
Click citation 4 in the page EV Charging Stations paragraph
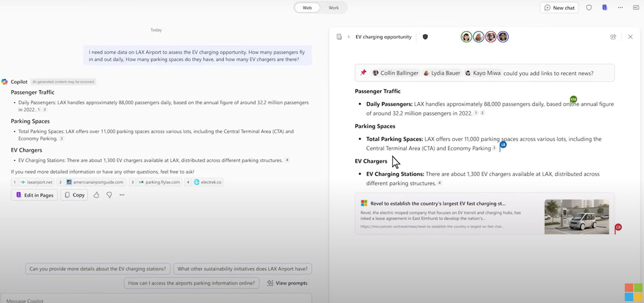(439, 183)
